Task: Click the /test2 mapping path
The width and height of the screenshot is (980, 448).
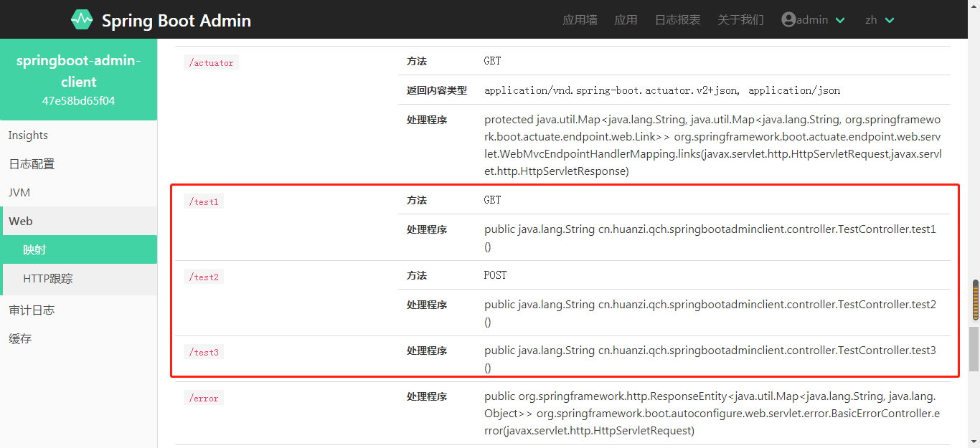Action: 204,277
